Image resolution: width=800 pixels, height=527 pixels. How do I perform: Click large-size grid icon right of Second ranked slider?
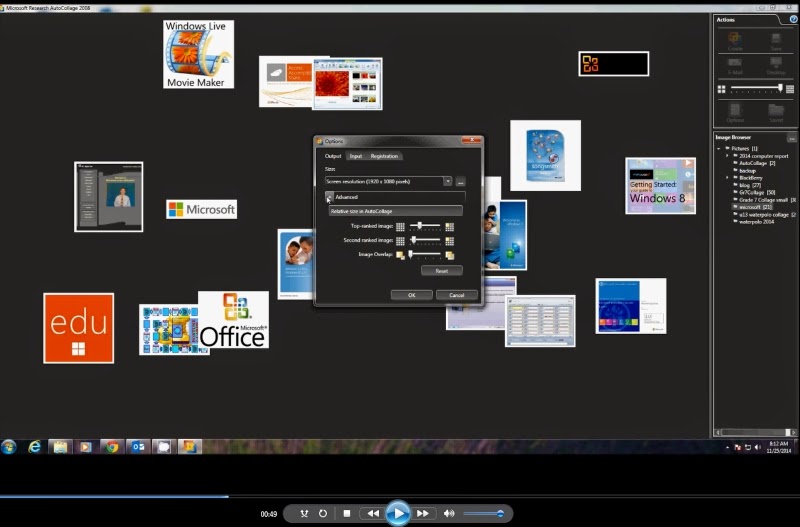pos(449,241)
